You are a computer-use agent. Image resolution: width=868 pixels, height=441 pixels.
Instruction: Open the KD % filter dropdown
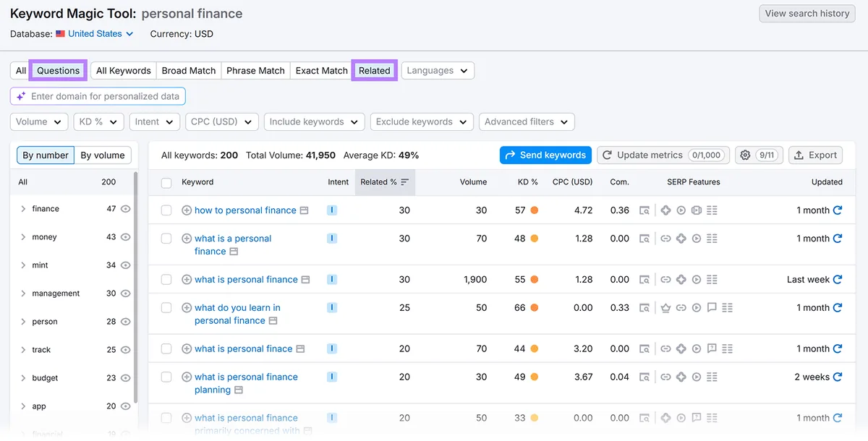click(x=98, y=121)
